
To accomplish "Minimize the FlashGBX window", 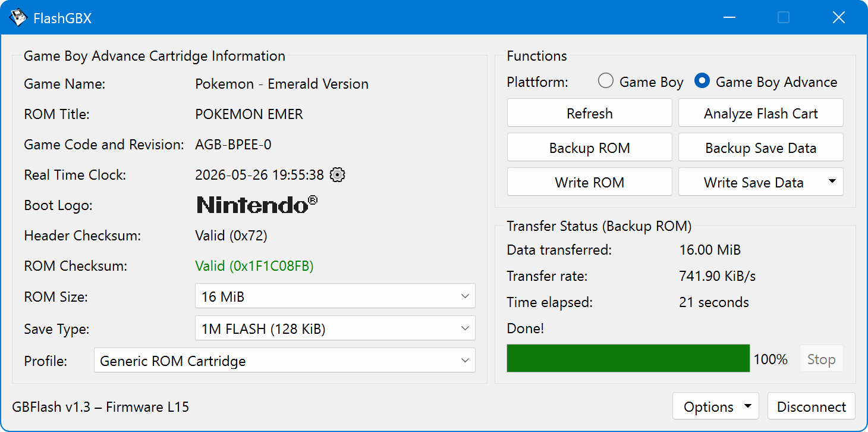I will point(730,18).
